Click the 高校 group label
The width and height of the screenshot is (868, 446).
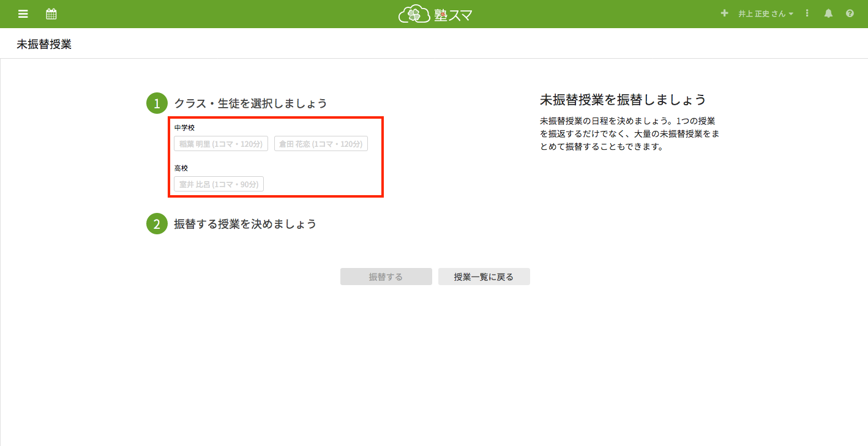point(181,168)
